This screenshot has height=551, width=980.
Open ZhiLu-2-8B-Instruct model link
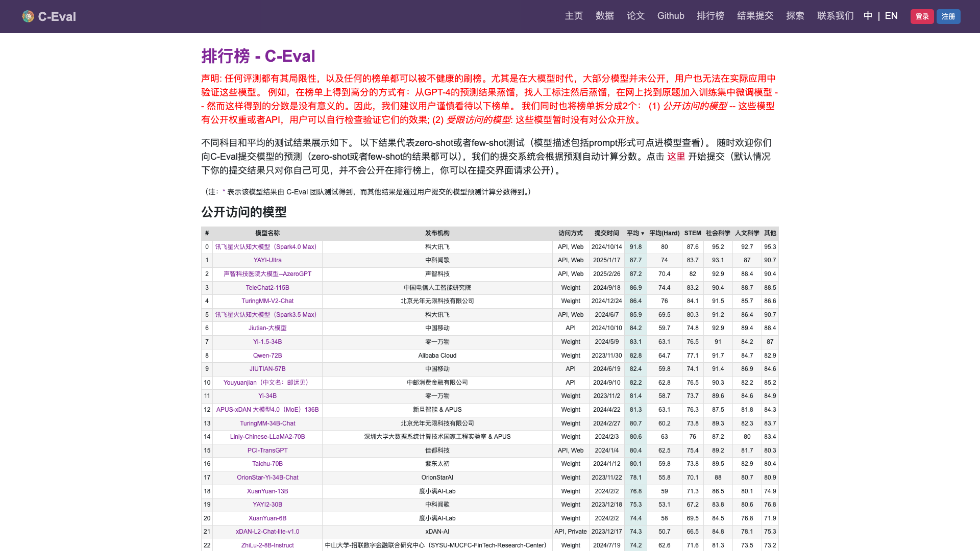tap(267, 545)
